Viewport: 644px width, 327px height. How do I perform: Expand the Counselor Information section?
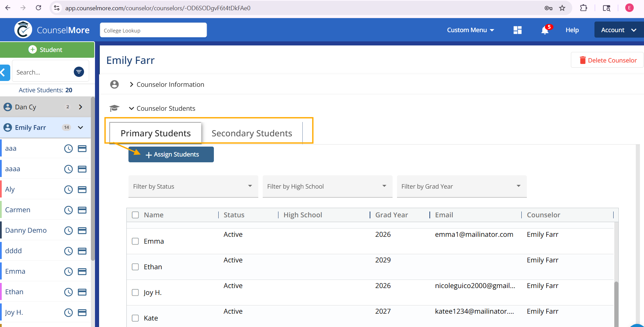[170, 84]
